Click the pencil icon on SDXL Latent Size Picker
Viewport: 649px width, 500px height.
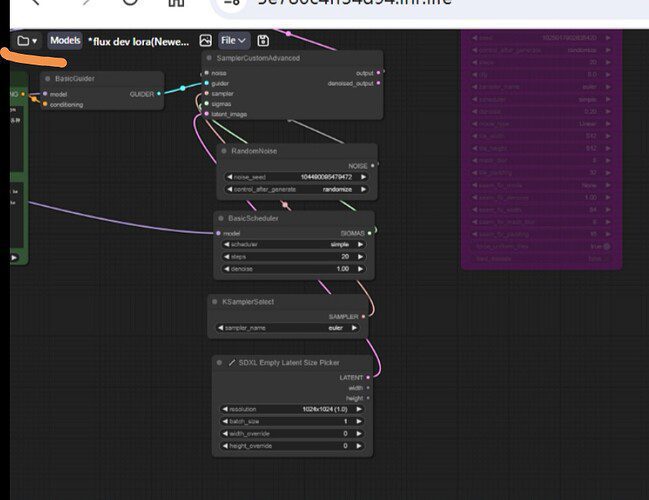232,363
